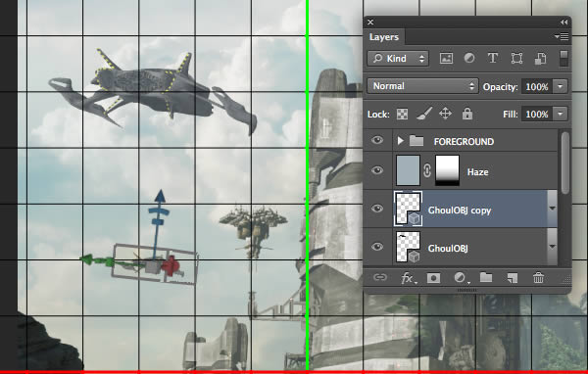588x374 pixels.
Task: Open the Opacity slider arrow
Action: [561, 87]
